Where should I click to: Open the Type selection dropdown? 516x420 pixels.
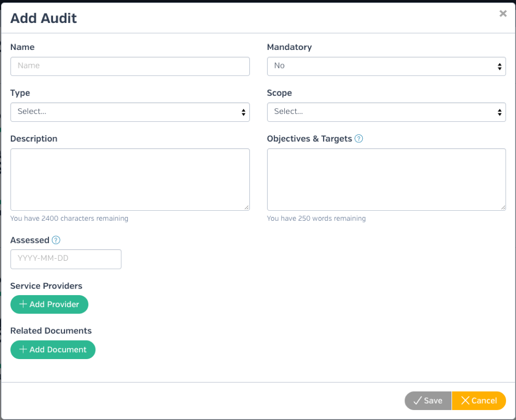point(130,112)
